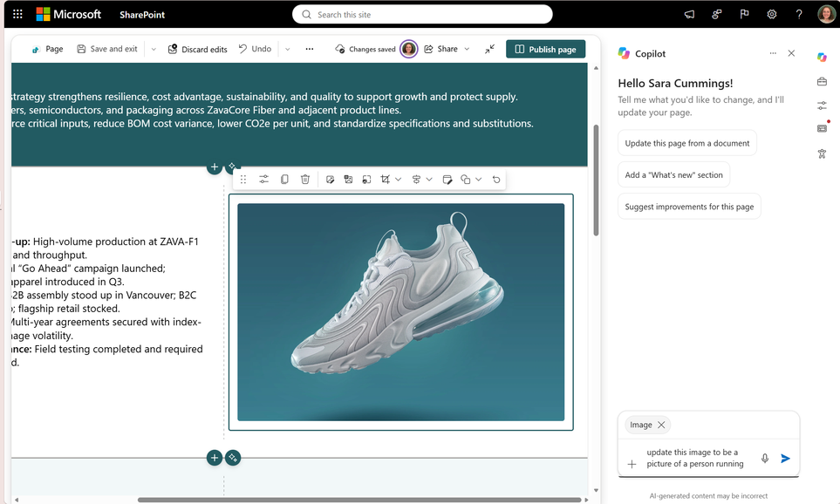Click the overlapping shapes icon in toolbar
Screen dimensions: 840x504
click(466, 180)
